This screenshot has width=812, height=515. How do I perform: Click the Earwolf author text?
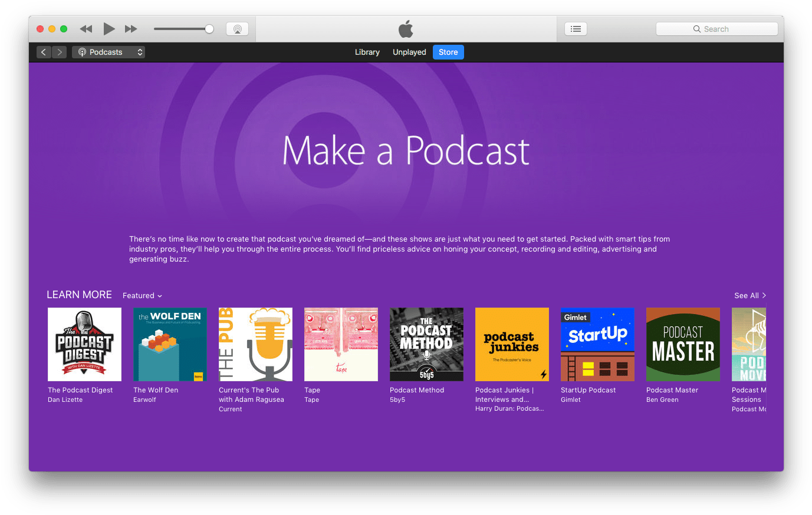(x=144, y=400)
